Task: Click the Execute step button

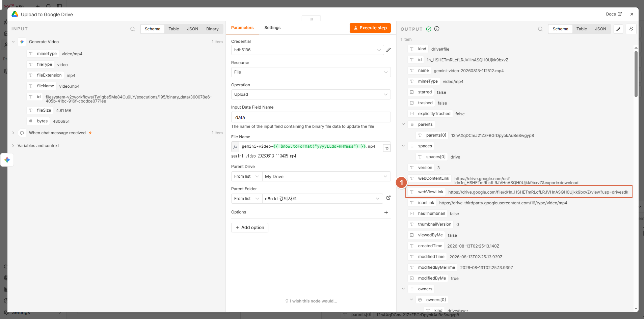Action: [x=370, y=28]
